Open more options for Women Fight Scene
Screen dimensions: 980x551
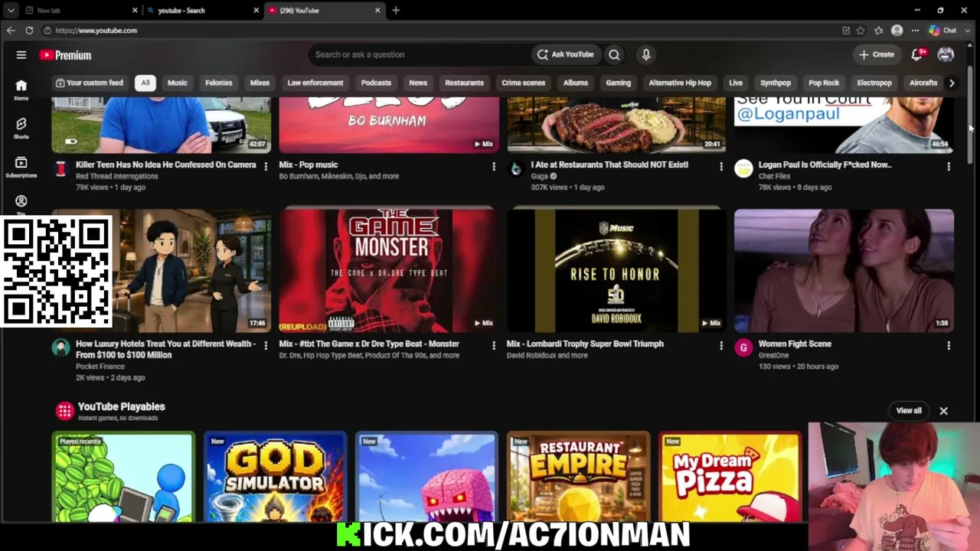(949, 345)
